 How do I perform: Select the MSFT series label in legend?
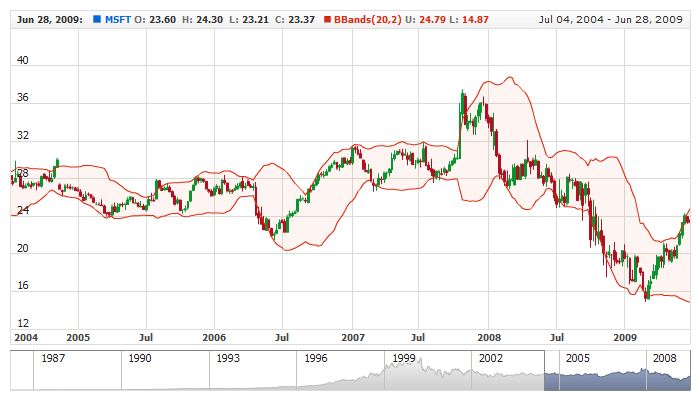[x=118, y=18]
